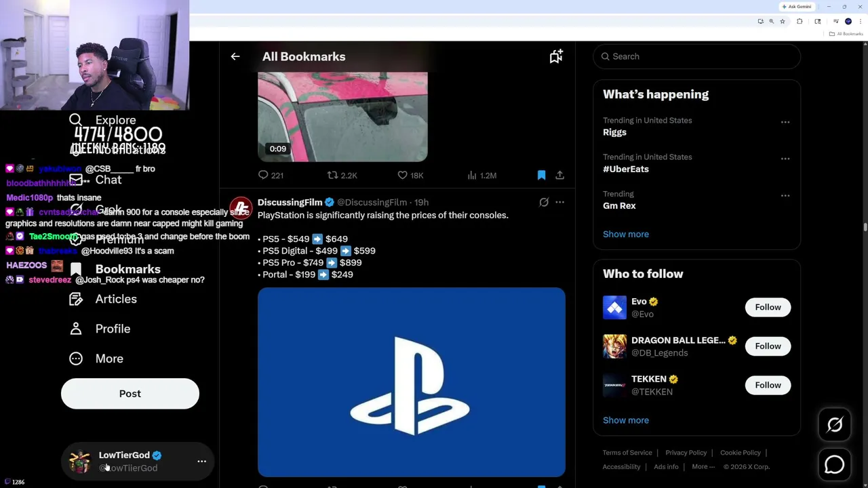Open the All Bookmarks folder in Chrome
868x488 pixels.
point(846,34)
